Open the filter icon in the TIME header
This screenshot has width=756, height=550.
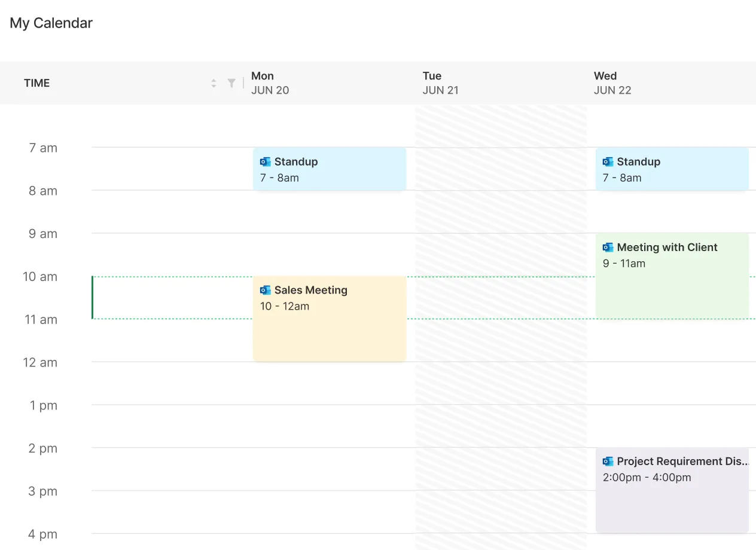[231, 83]
